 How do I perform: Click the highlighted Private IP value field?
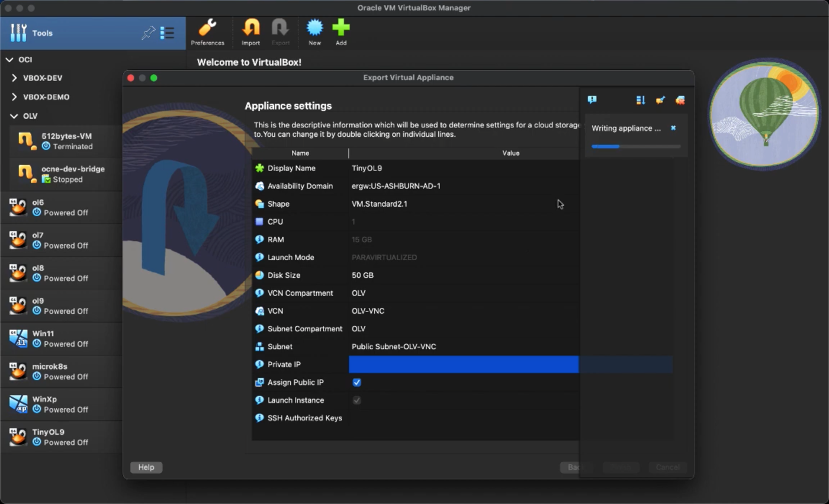[464, 364]
